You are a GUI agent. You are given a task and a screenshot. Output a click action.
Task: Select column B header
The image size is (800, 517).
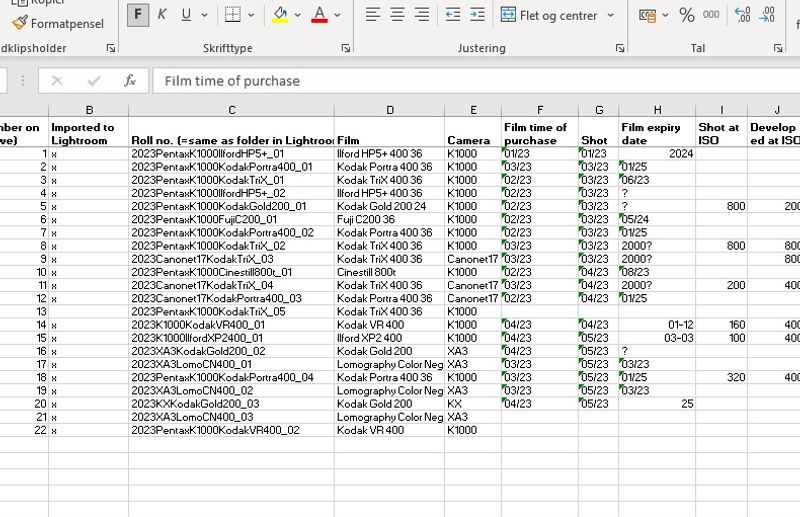(89, 110)
